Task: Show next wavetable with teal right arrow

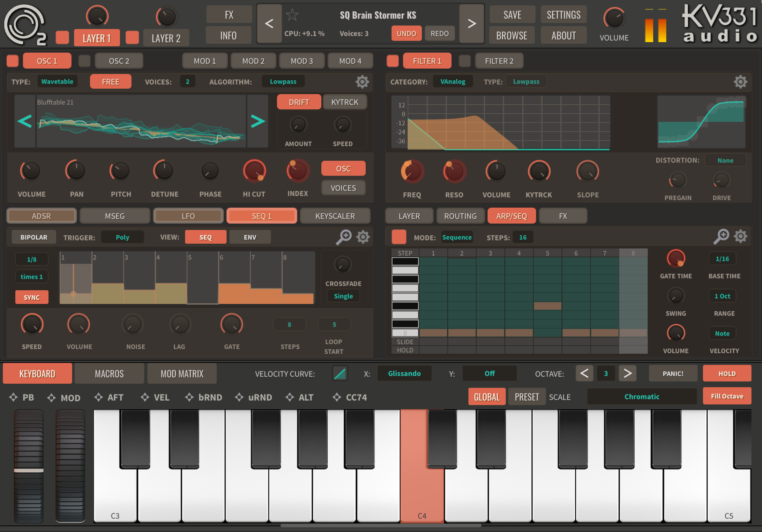Action: [x=258, y=121]
